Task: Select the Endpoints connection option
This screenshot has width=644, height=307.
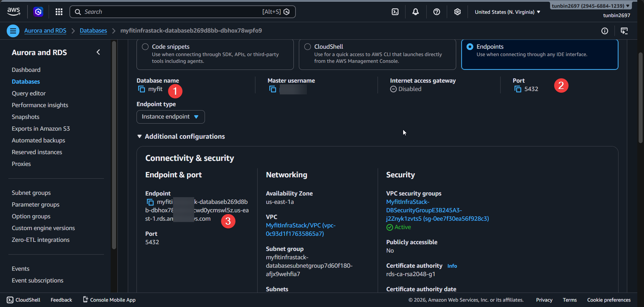Action: pos(470,46)
